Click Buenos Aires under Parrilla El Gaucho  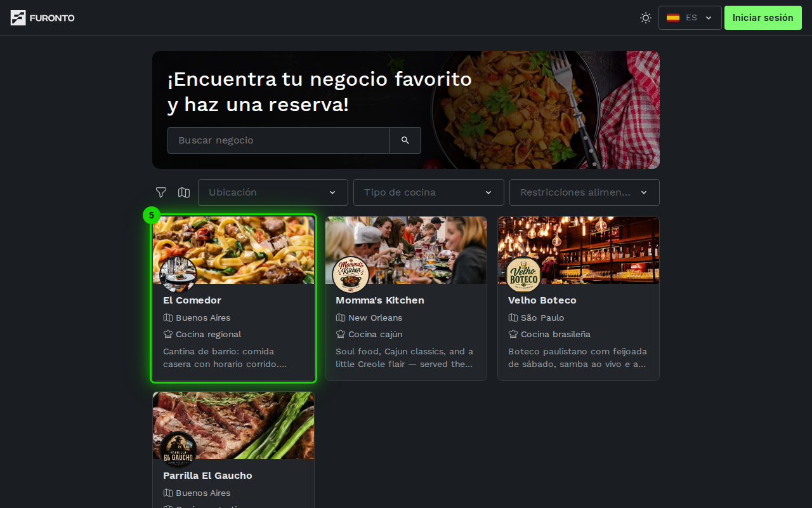[203, 493]
